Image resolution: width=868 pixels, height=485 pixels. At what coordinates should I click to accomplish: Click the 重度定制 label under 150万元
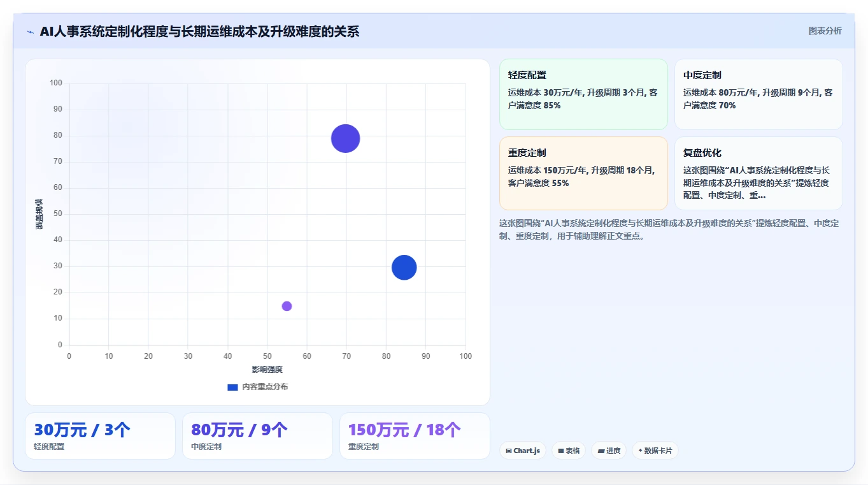point(364,447)
